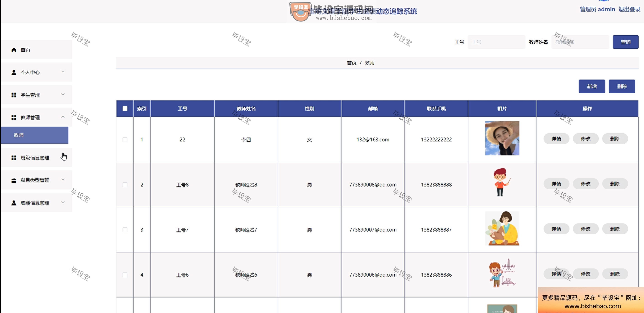The image size is (644, 313).
Task: Click the 邮箱 column header
Action: point(373,109)
